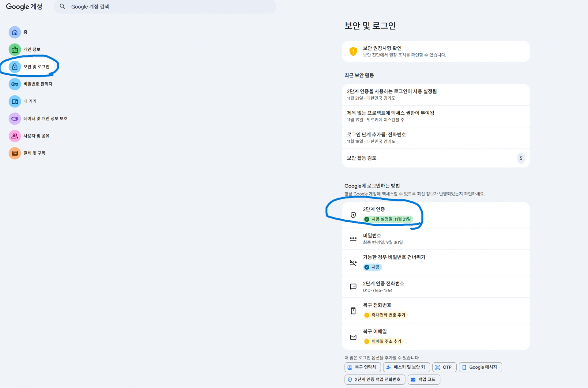Go to 개인 정보 menu item
The width and height of the screenshot is (588, 388).
tap(32, 49)
